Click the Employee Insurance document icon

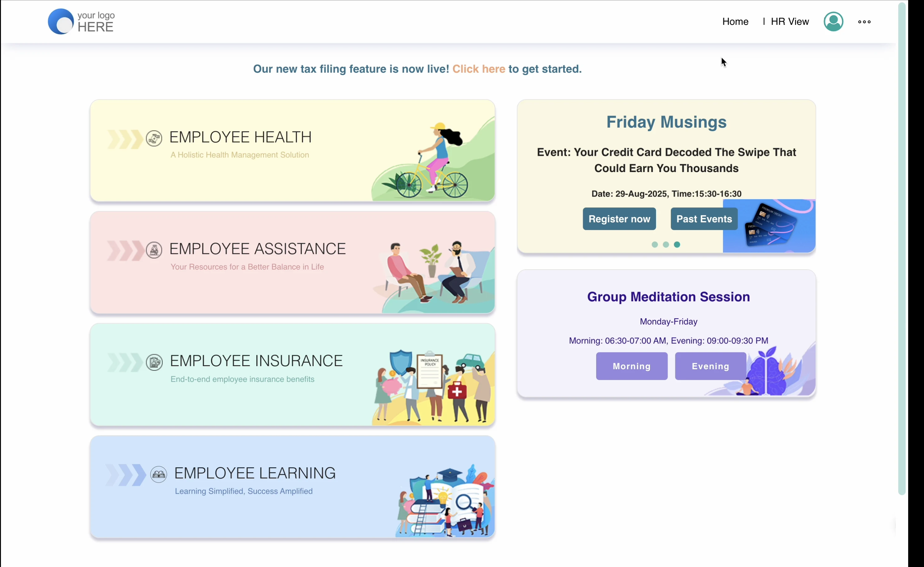point(155,362)
